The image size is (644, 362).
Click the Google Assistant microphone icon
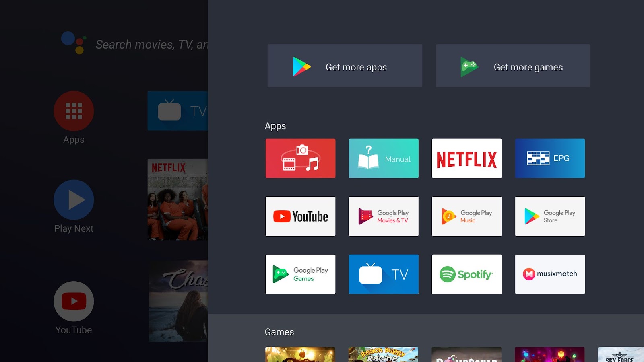click(74, 43)
